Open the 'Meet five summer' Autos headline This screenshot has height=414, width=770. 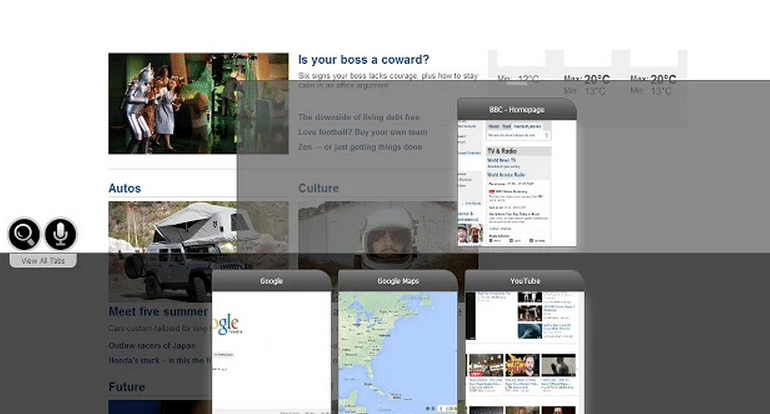pos(158,312)
